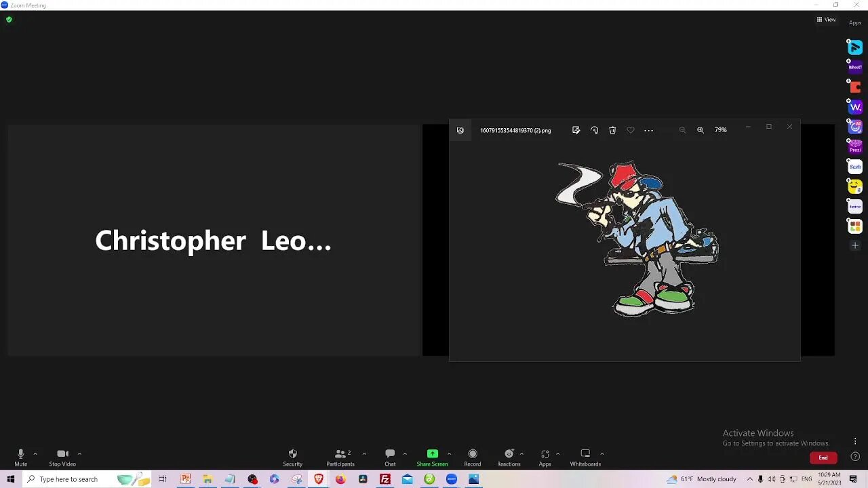Image resolution: width=868 pixels, height=488 pixels.
Task: Expand the arrow beside Reactions
Action: coord(521,454)
